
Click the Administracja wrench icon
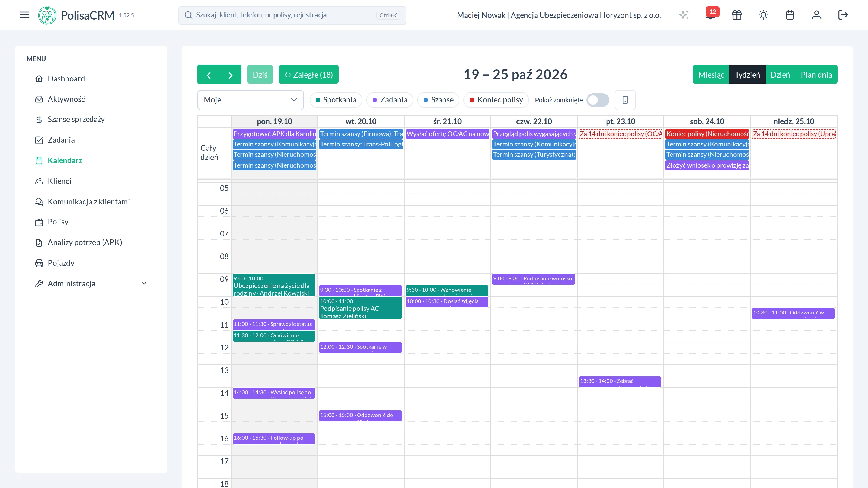(39, 284)
